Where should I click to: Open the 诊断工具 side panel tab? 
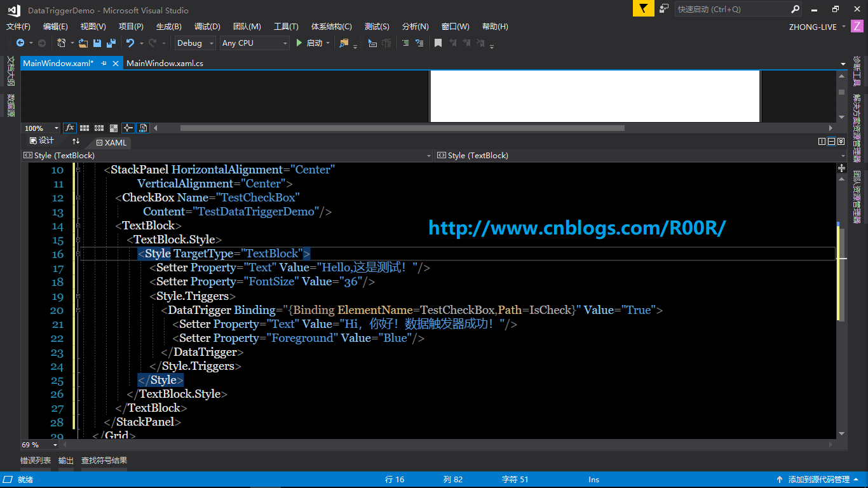click(857, 71)
